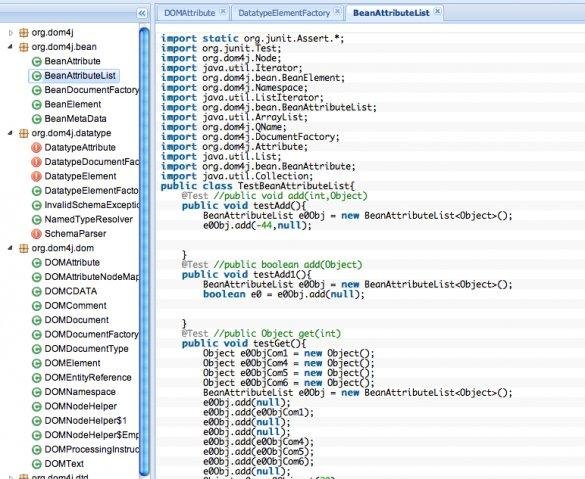Viewport: 585px width, 479px height.
Task: Collapse the org.dom4j.dom package
Action: click(x=10, y=248)
